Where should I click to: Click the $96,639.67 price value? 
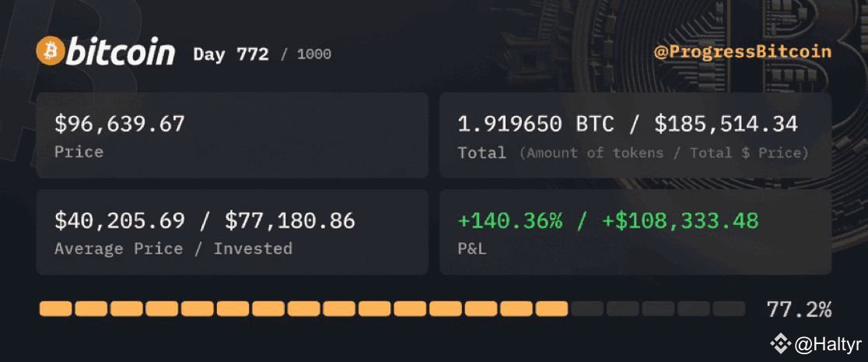[120, 124]
